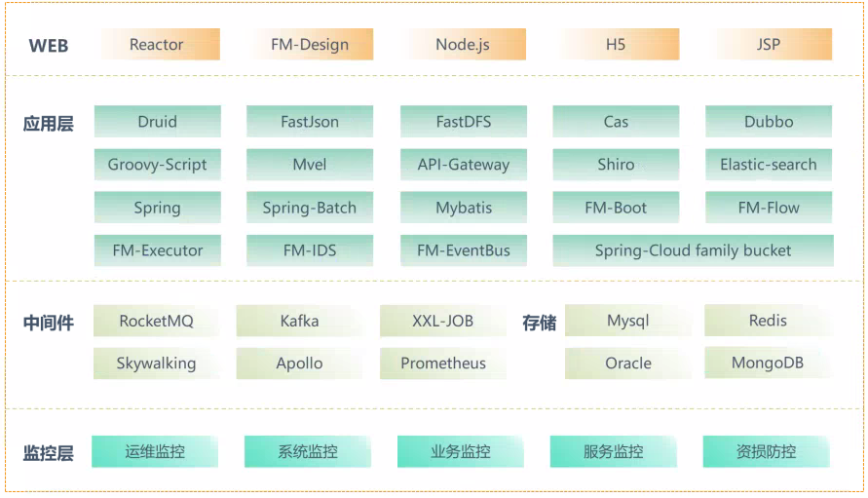The height and width of the screenshot is (498, 868).
Task: Click the JSP box
Action: coord(769,44)
